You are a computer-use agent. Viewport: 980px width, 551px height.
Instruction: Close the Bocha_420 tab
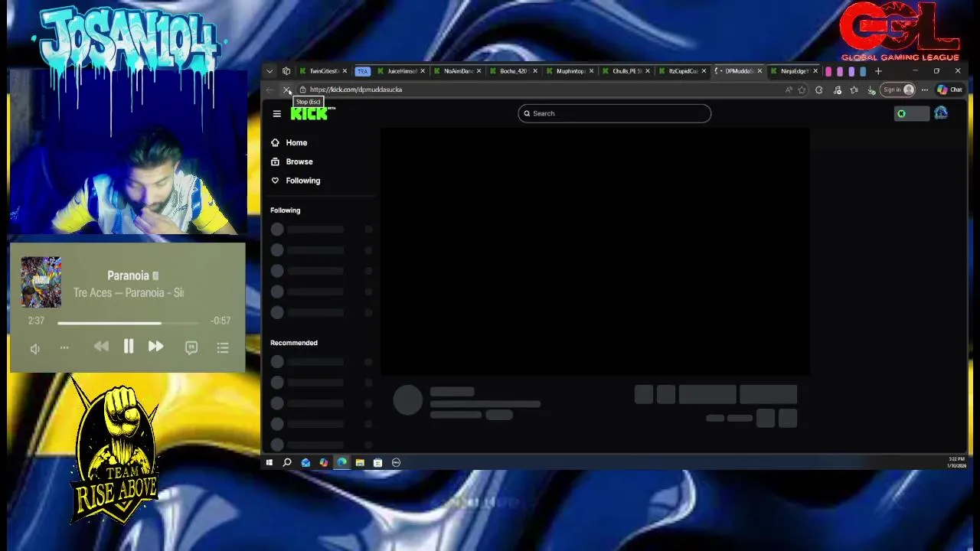[535, 71]
